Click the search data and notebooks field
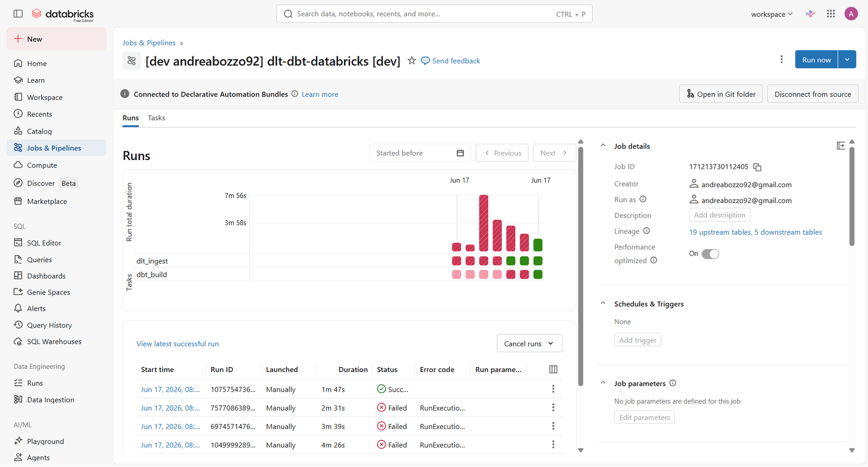868x467 pixels. (434, 14)
